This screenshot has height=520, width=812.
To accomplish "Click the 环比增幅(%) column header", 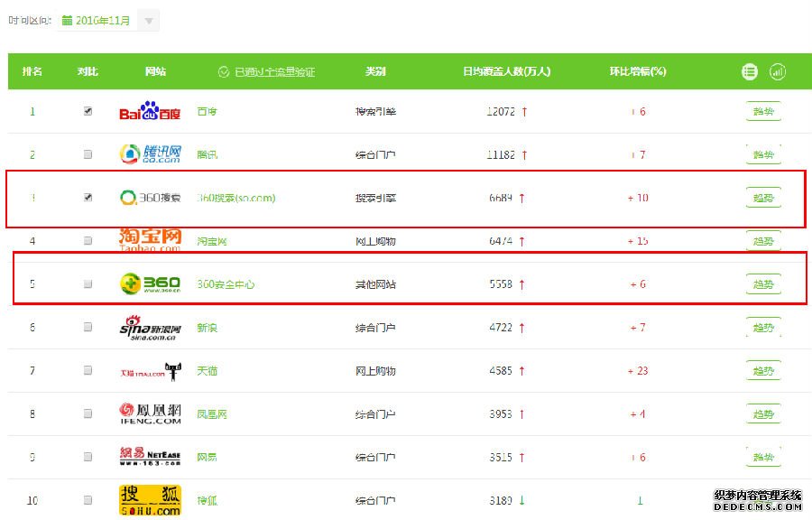I will [x=638, y=71].
